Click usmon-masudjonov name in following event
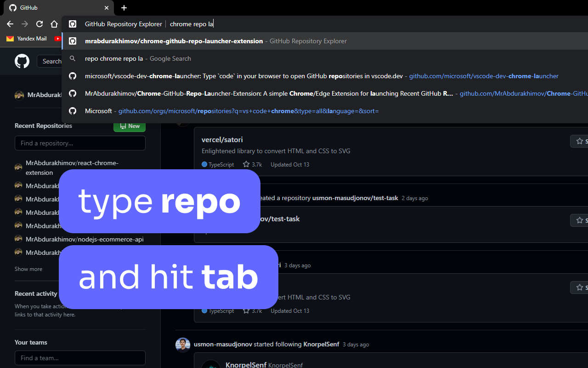Viewport: 588px width, 368px height. (223, 344)
